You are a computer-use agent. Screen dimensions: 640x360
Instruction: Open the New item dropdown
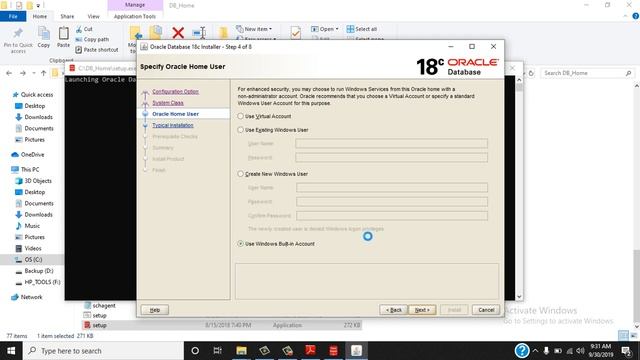[253, 29]
